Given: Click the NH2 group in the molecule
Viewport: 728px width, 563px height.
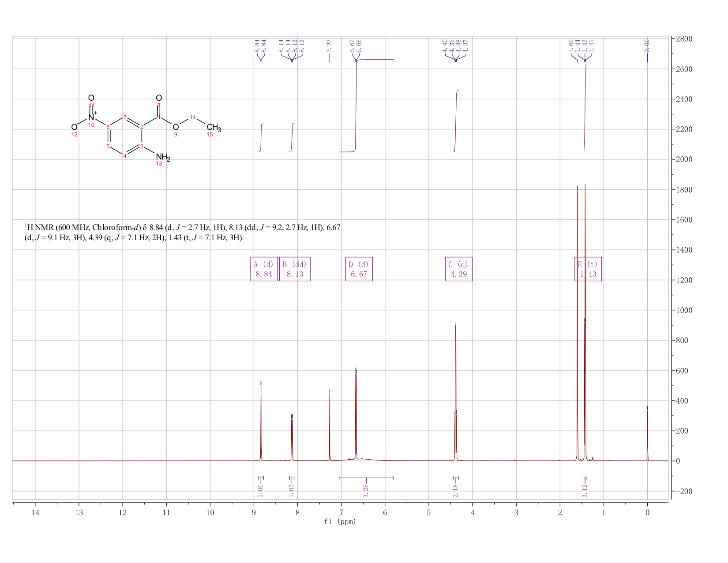Looking at the screenshot, I should coord(163,157).
